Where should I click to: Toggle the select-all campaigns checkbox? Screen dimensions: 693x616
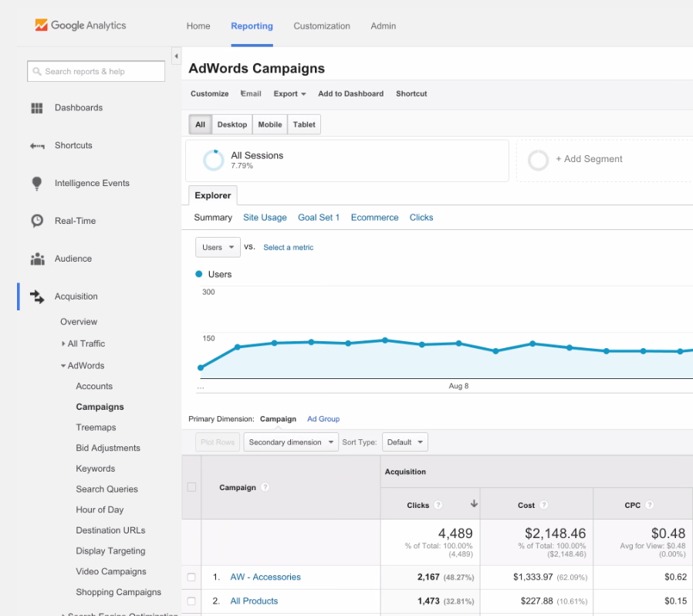click(x=191, y=487)
